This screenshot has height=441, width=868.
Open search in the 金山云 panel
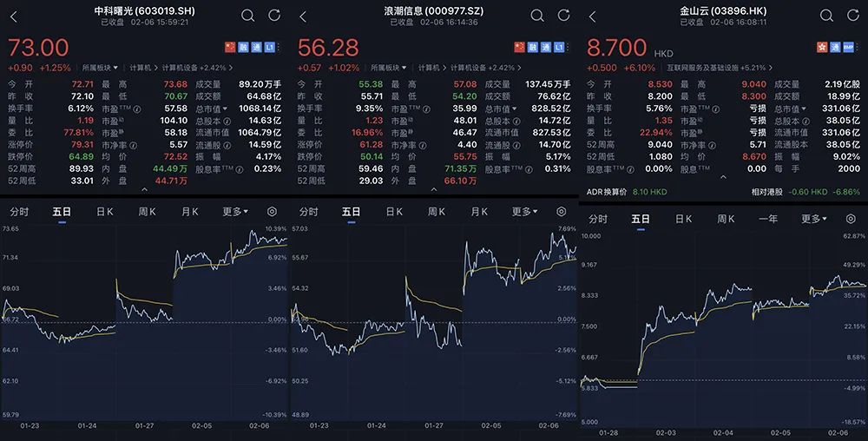(826, 16)
